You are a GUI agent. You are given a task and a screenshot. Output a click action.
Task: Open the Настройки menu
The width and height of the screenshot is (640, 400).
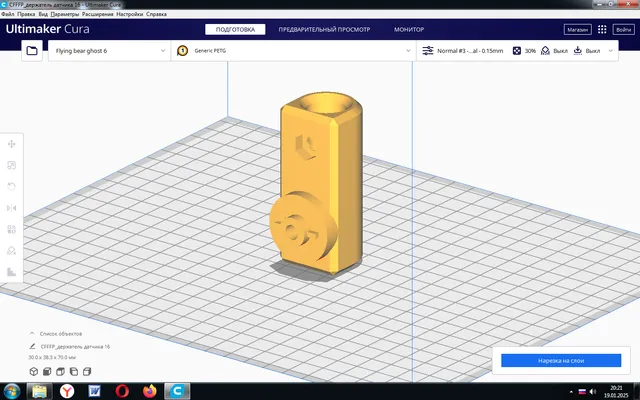pyautogui.click(x=130, y=14)
